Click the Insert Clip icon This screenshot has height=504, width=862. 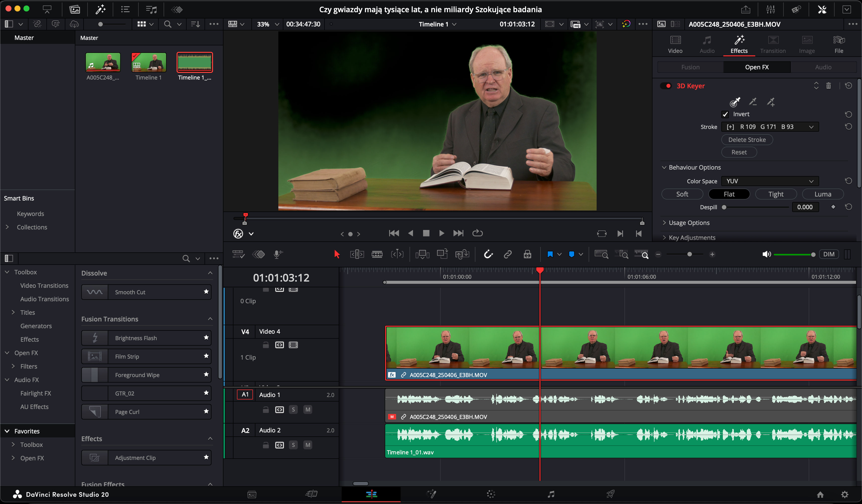click(x=422, y=254)
